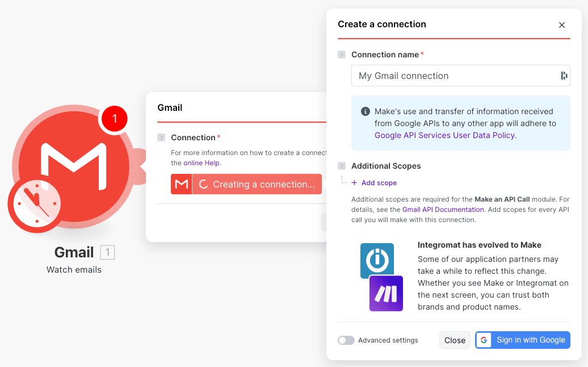Open the Google API Services User Data Policy link
Image resolution: width=588 pixels, height=367 pixels.
click(443, 135)
